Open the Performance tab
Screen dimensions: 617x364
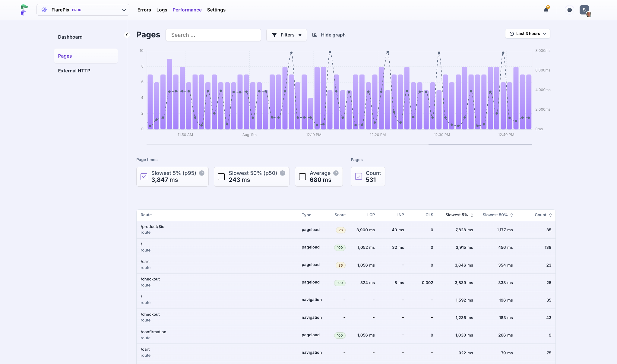[x=187, y=10]
